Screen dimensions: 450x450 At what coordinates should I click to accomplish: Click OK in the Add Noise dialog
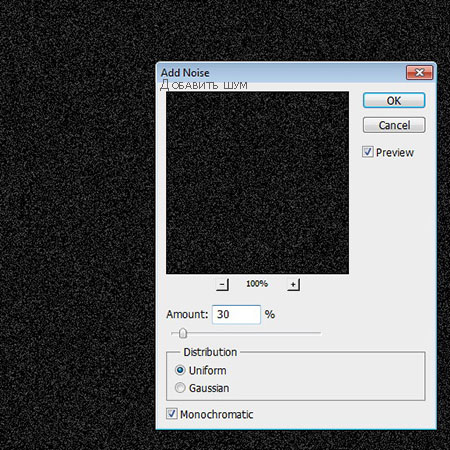394,100
